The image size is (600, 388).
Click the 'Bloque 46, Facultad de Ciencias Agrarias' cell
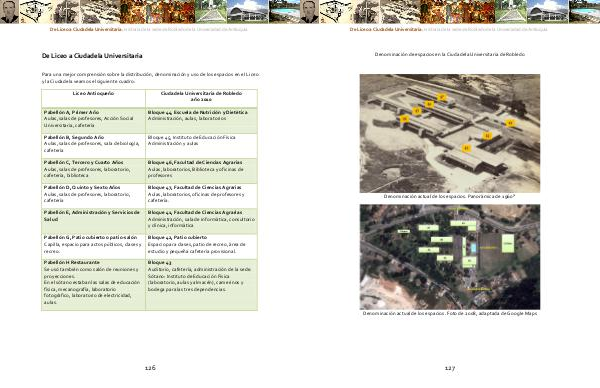[x=201, y=171]
